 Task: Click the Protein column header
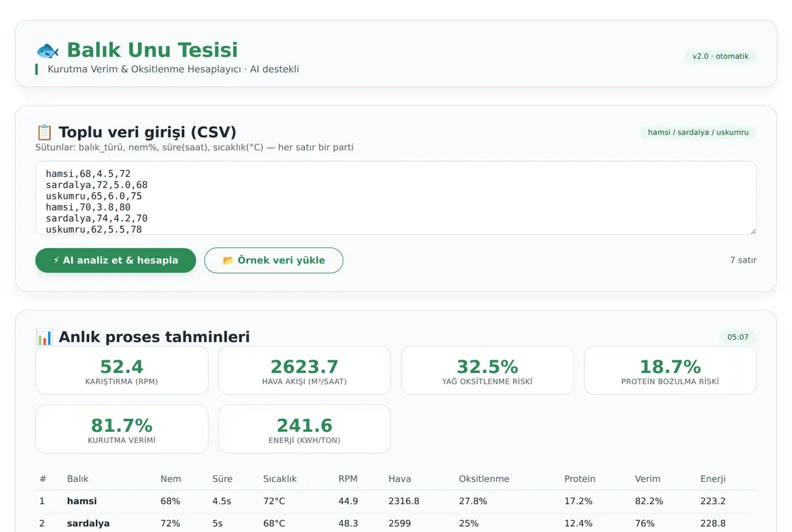579,479
